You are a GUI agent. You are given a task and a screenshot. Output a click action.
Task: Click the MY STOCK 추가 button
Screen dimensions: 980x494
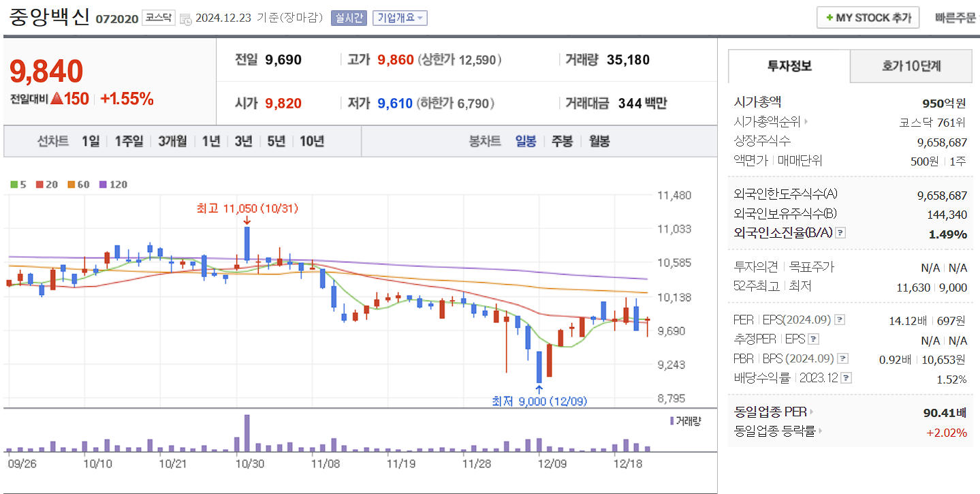coord(868,17)
